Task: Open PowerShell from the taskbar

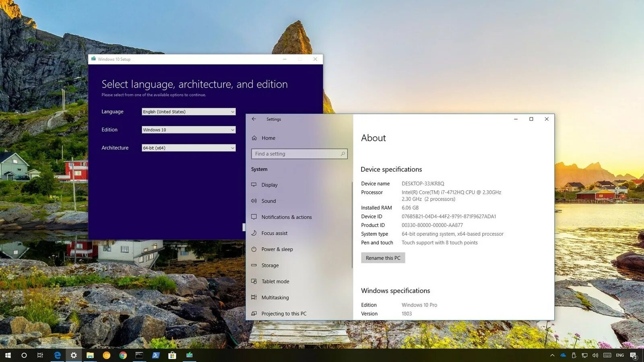Action: coord(156,355)
